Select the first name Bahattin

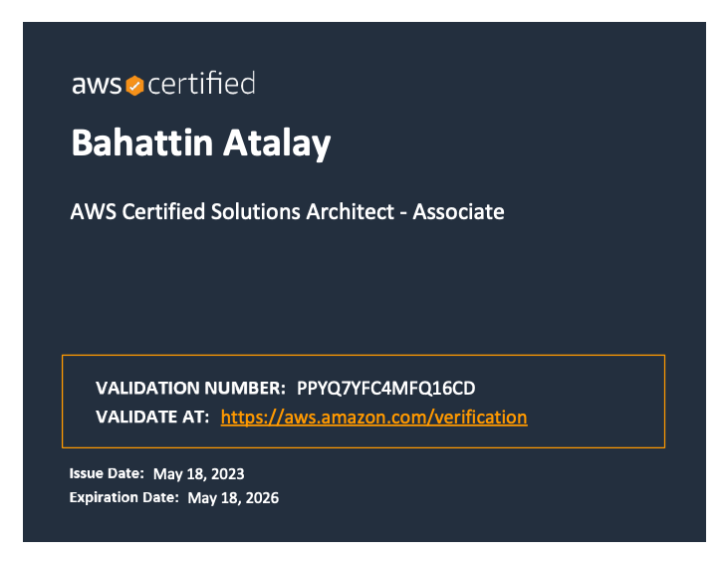click(x=142, y=142)
